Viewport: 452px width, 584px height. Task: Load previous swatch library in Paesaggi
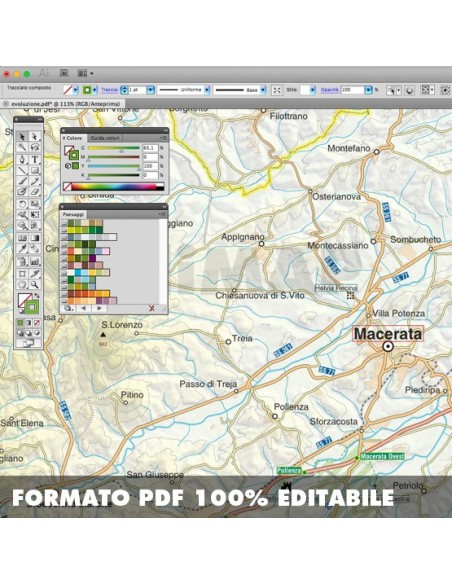point(84,308)
